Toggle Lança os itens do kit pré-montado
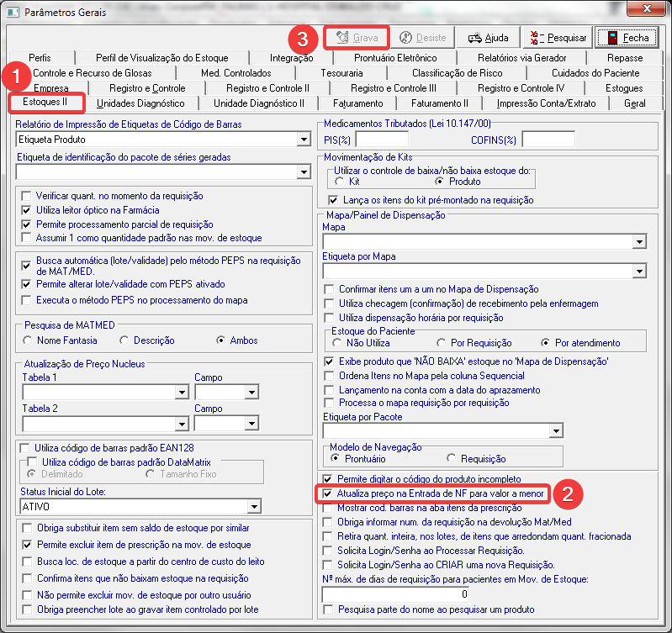The width and height of the screenshot is (672, 633). click(333, 200)
